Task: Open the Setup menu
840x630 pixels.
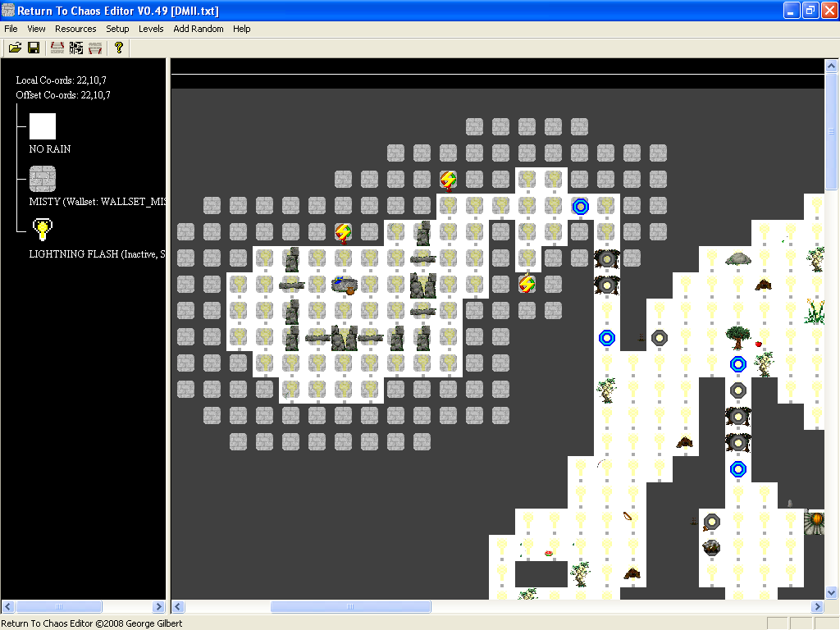Action: coord(117,29)
